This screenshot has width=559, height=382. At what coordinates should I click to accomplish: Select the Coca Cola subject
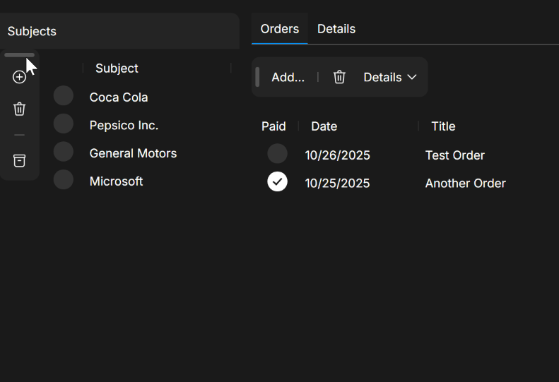119,97
